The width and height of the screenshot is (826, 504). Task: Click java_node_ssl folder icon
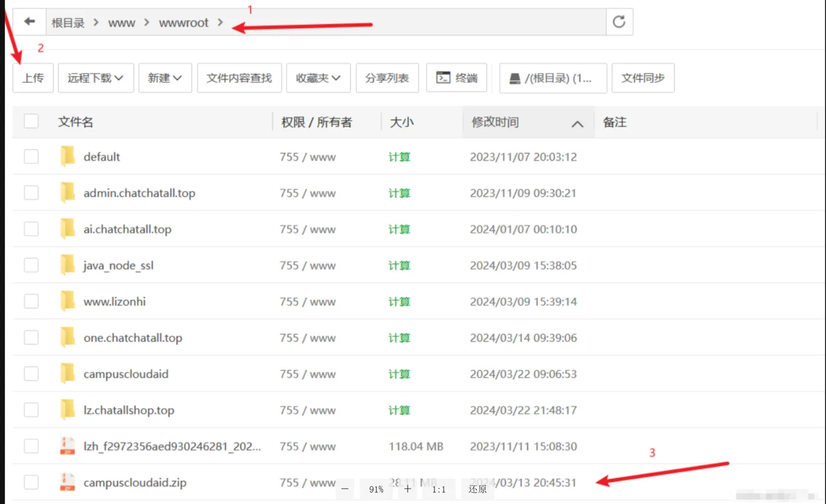[x=68, y=265]
